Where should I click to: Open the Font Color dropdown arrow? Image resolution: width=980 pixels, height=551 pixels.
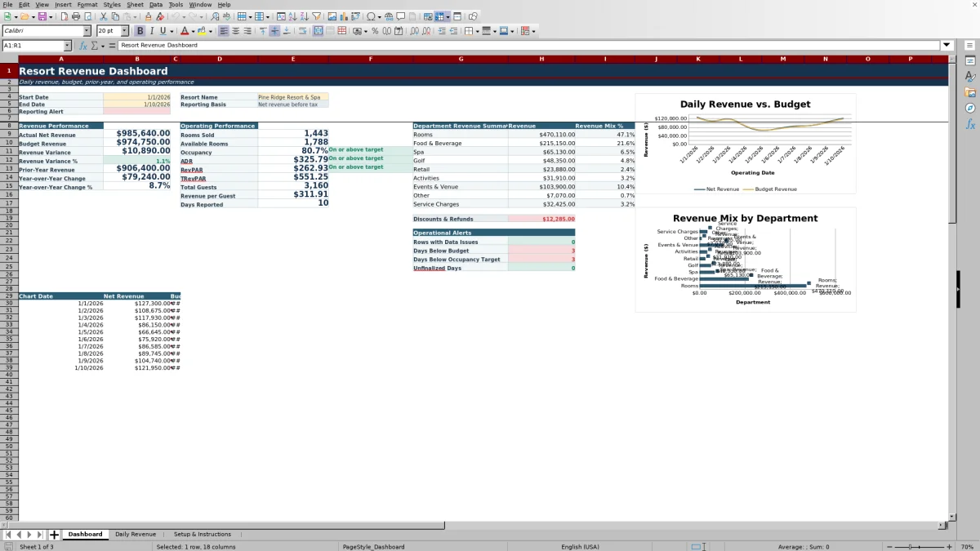pos(193,31)
